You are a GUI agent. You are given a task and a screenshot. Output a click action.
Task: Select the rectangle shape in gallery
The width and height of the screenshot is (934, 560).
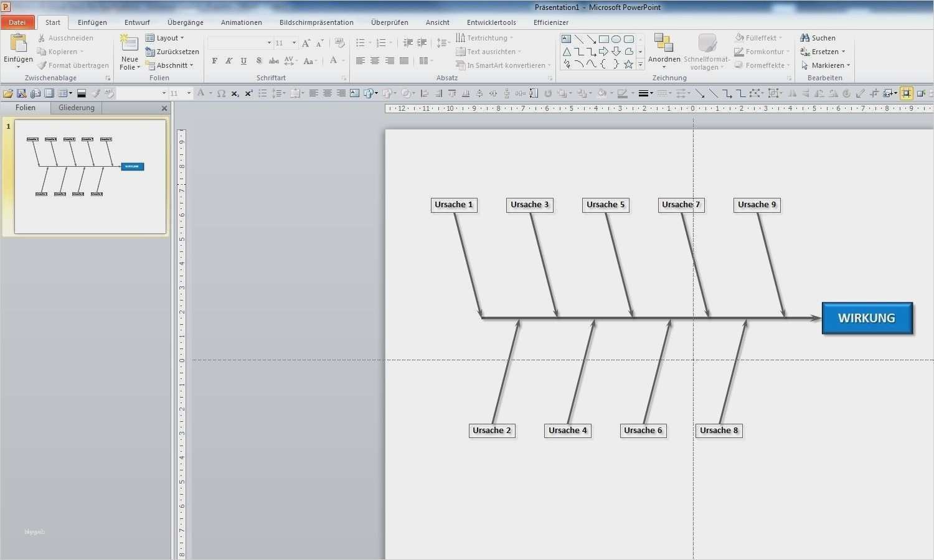tap(604, 39)
